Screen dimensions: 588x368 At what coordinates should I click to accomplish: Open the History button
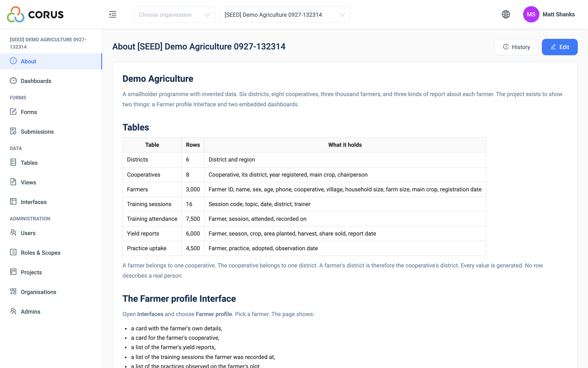tap(516, 47)
